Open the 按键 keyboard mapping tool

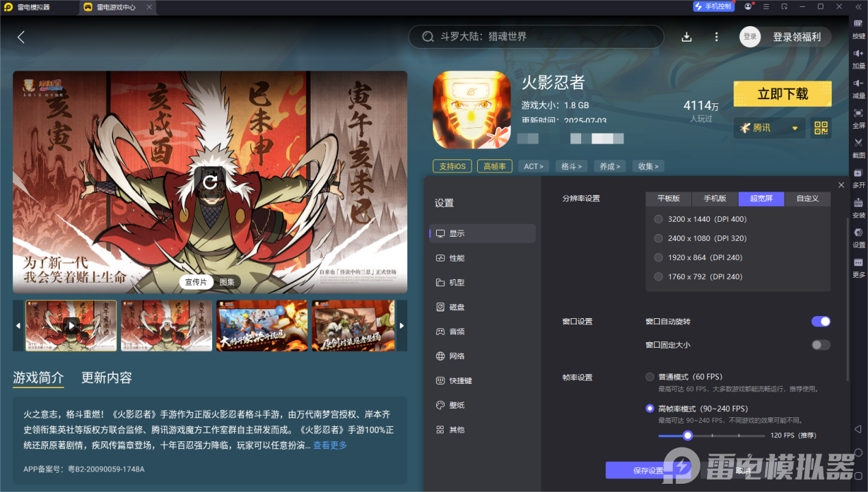pos(858,27)
